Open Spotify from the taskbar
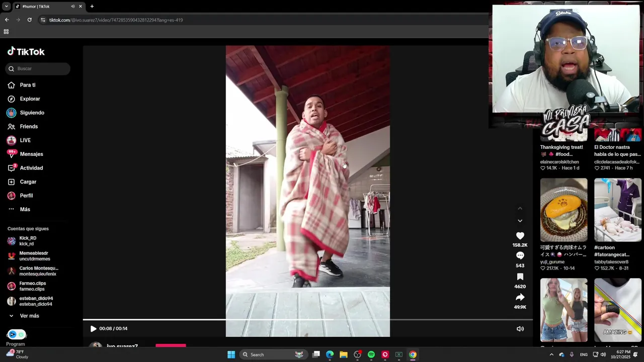The image size is (644, 362). click(371, 354)
